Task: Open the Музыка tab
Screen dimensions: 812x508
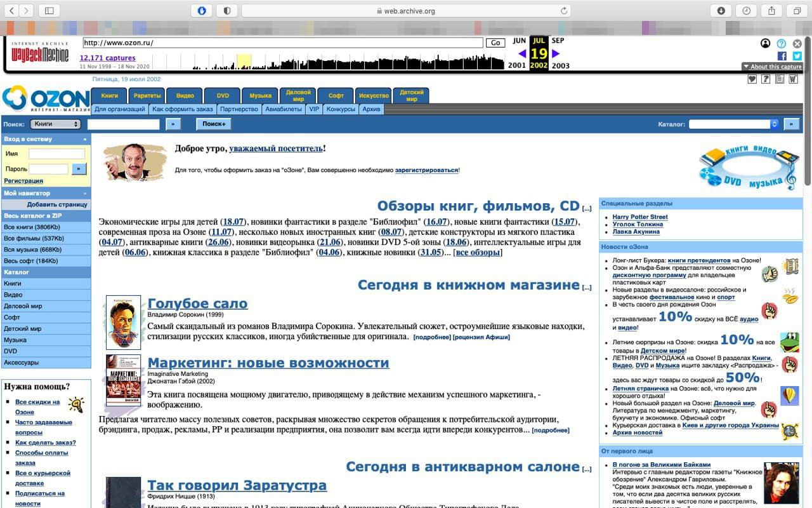Action: pyautogui.click(x=261, y=95)
